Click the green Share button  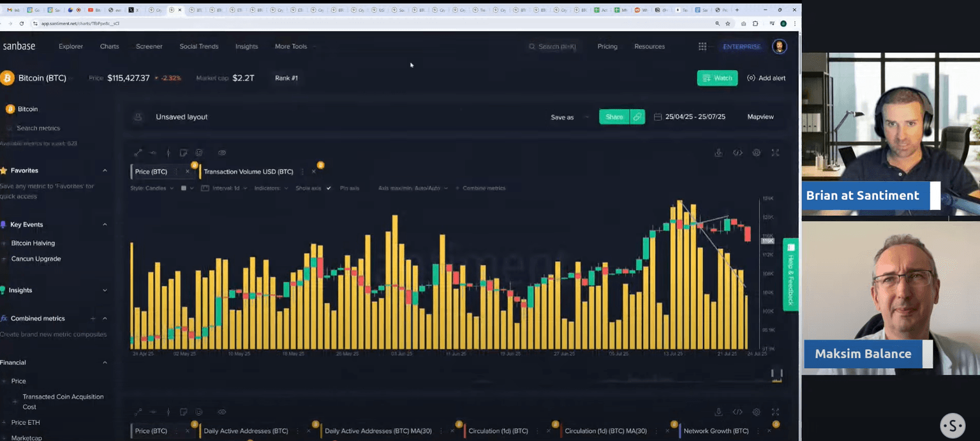coord(614,117)
